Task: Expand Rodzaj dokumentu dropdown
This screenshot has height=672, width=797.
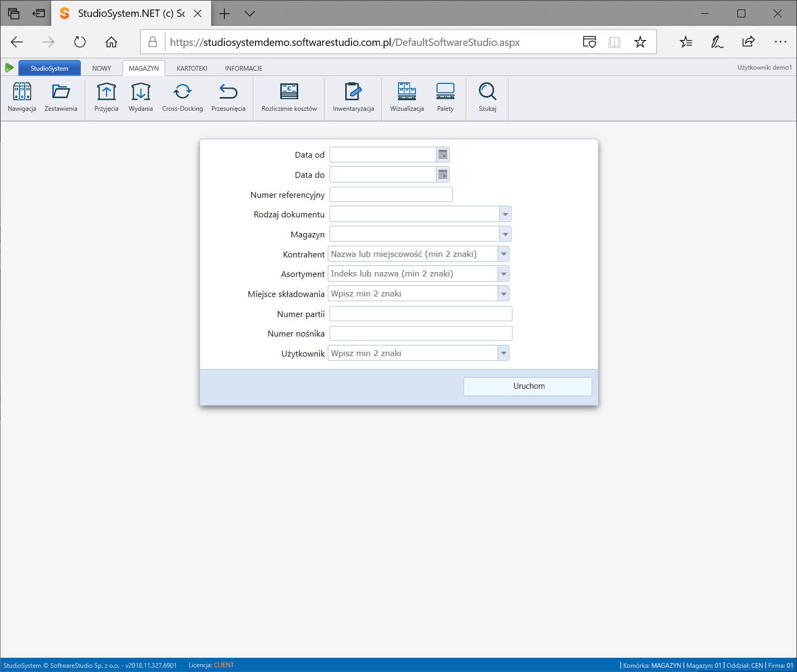Action: 505,214
